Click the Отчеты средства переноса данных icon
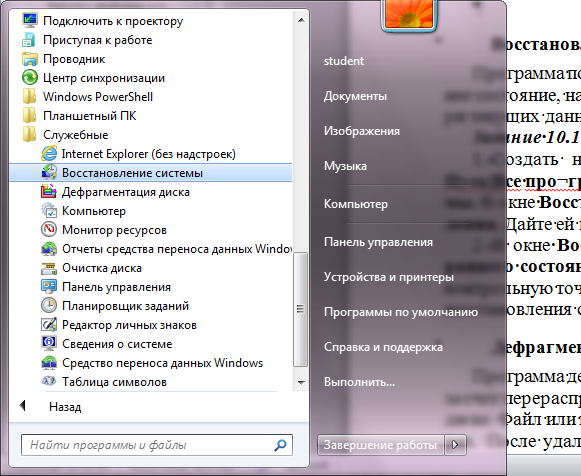The width and height of the screenshot is (581, 476). [49, 249]
